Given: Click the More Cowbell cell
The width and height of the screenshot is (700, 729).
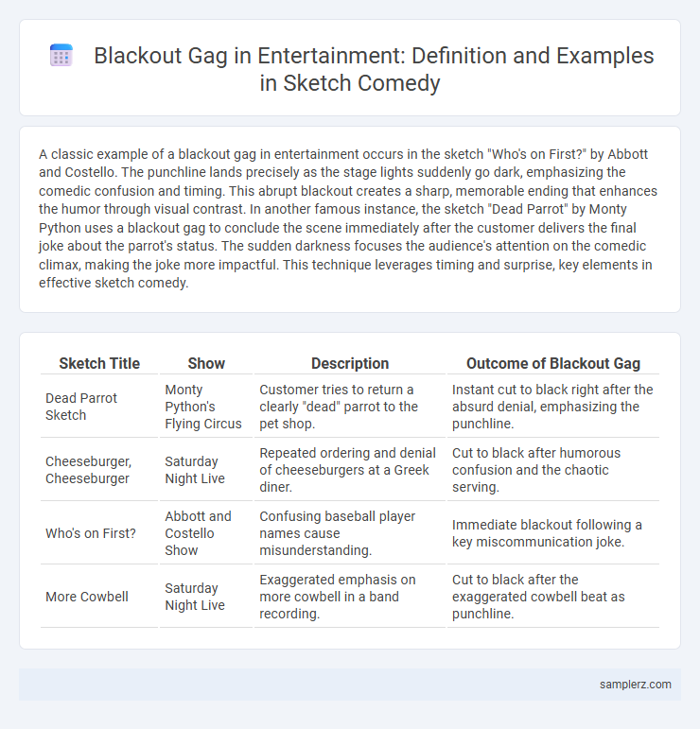Looking at the screenshot, I should coord(99,596).
